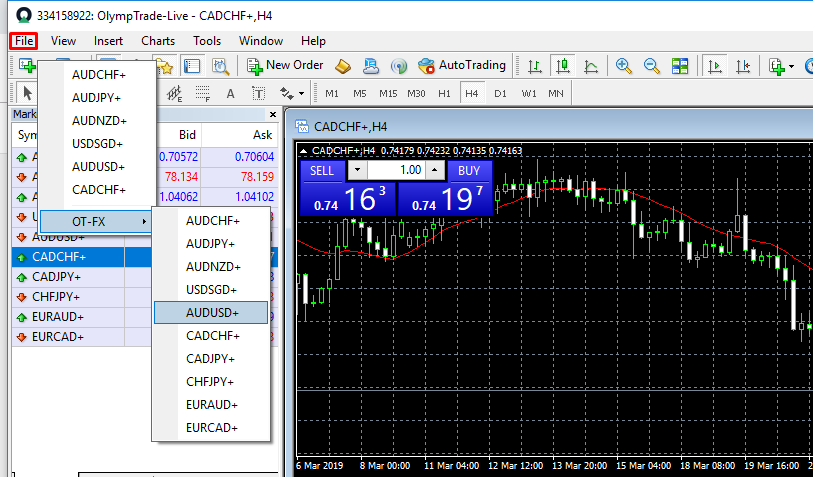Click the Ask column header
This screenshot has width=813, height=477.
point(239,135)
